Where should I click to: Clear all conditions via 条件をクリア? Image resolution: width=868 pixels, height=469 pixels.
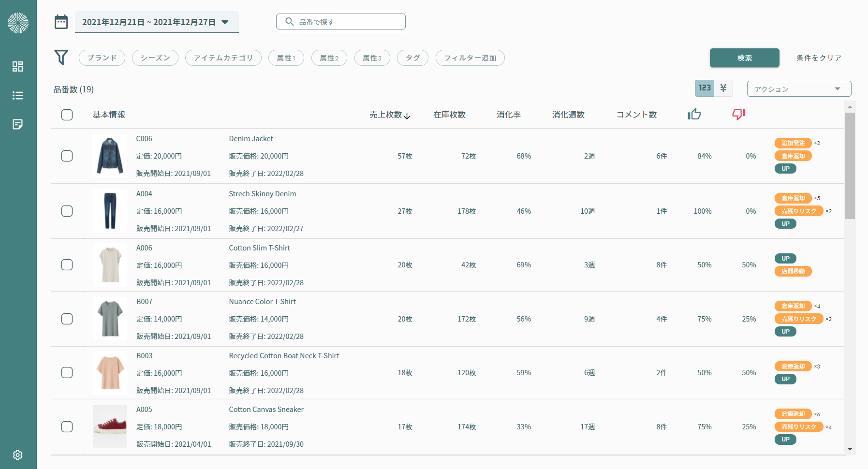coord(818,58)
